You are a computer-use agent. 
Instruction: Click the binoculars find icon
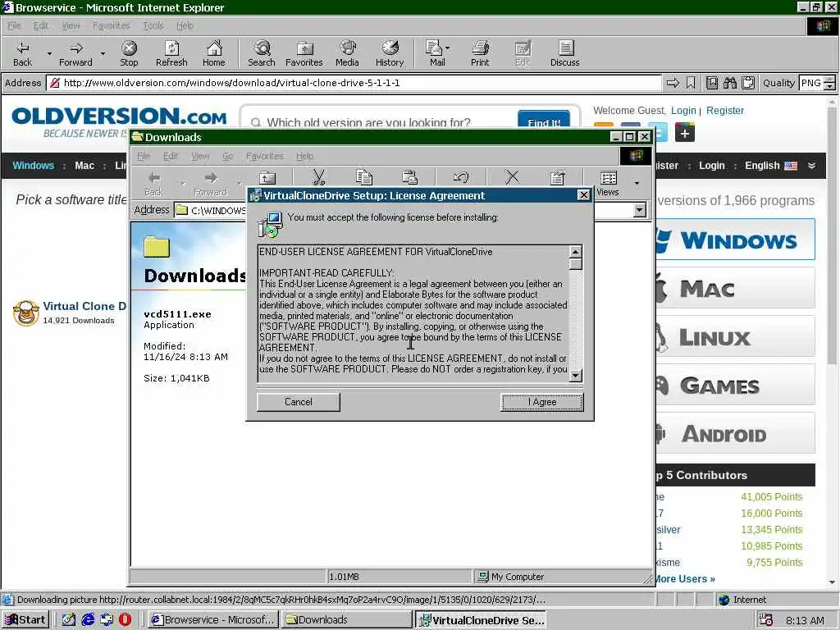(729, 83)
